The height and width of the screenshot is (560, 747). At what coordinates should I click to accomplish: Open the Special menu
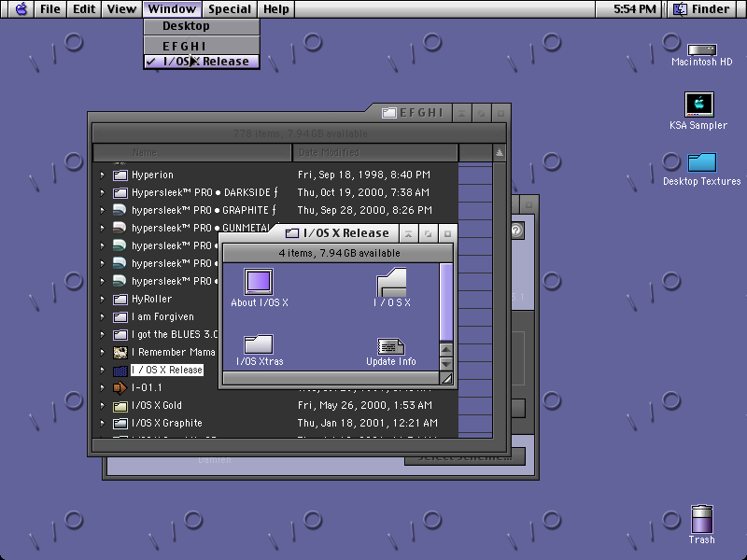tap(230, 8)
